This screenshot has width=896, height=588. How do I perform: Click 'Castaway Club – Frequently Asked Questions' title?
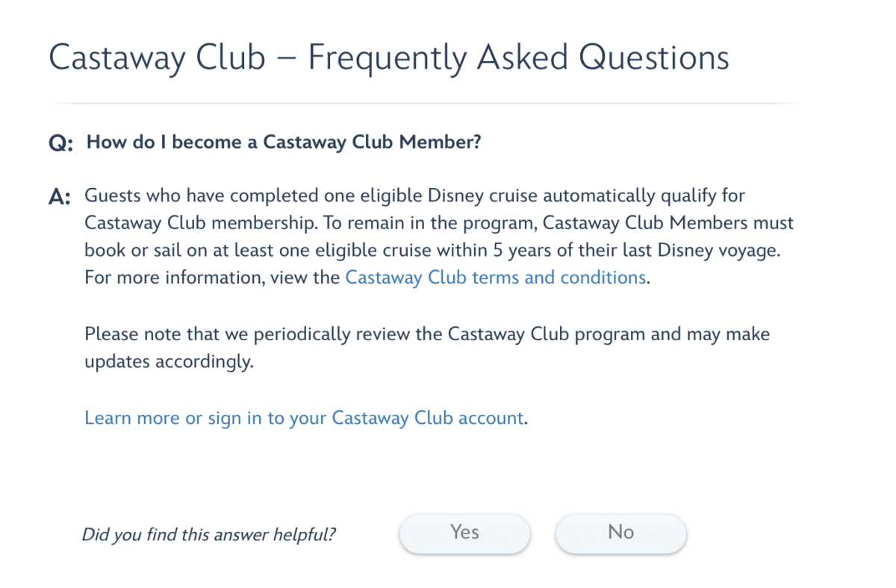[388, 57]
